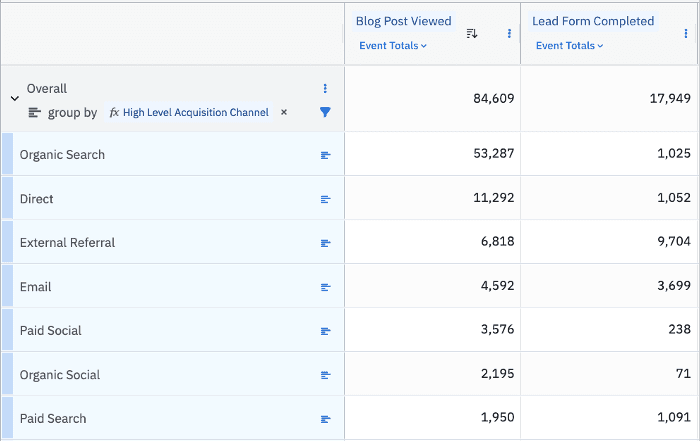Click the breakdown icon for Organic Search

click(x=325, y=155)
